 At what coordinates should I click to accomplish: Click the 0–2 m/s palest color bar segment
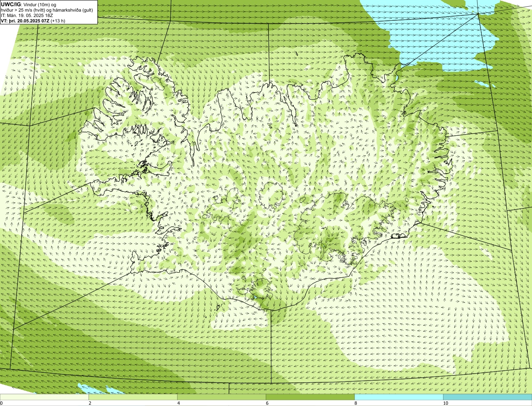click(x=44, y=397)
